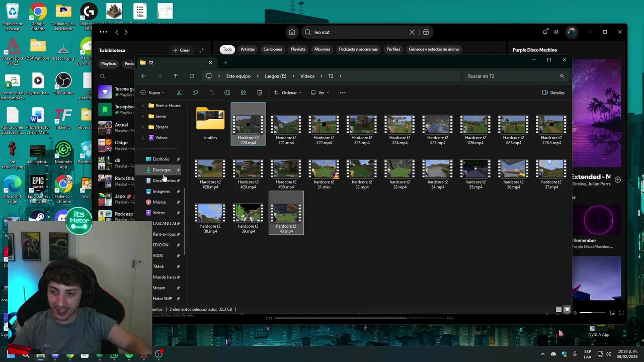Adjust the Spotify volume slider
This screenshot has width=644, height=362.
592,313
